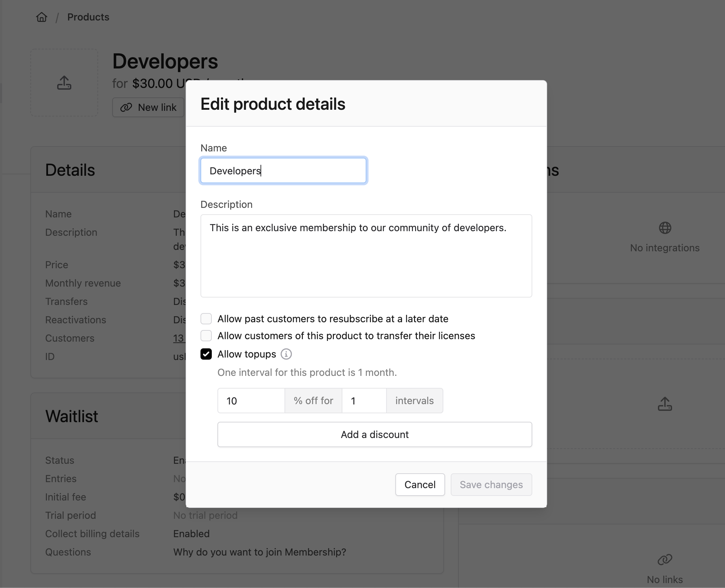Image resolution: width=725 pixels, height=588 pixels.
Task: Click the New link button
Action: pos(148,107)
